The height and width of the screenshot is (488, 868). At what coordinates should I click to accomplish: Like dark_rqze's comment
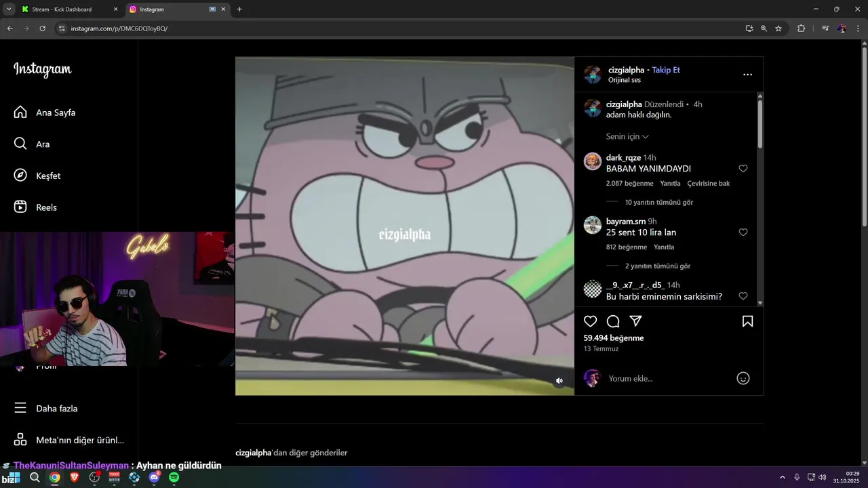(x=743, y=169)
